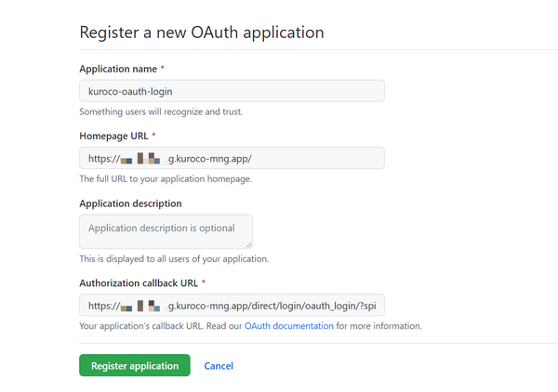558x392 pixels.
Task: Click the Homepage URL label
Action: pyautogui.click(x=113, y=137)
